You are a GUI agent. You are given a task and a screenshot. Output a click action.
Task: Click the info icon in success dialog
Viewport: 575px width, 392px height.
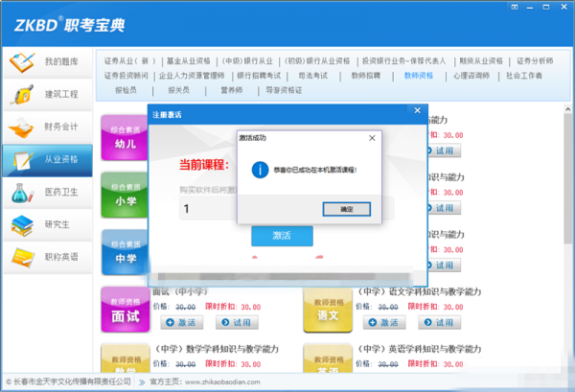(x=260, y=170)
